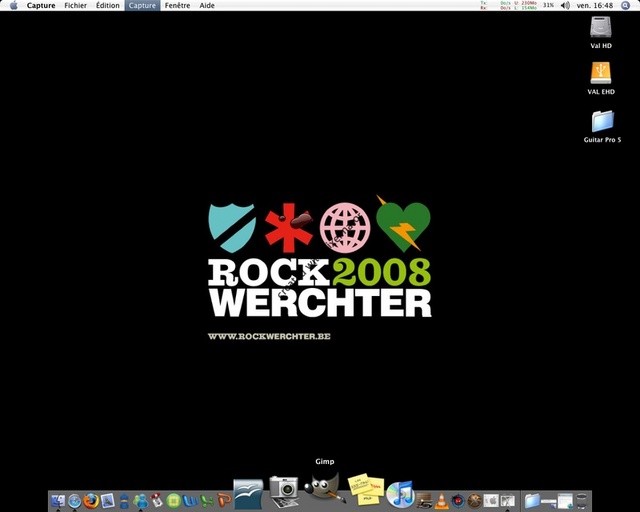This screenshot has height=512, width=640.
Task: Open the Fenêtre menu
Action: point(177,5)
